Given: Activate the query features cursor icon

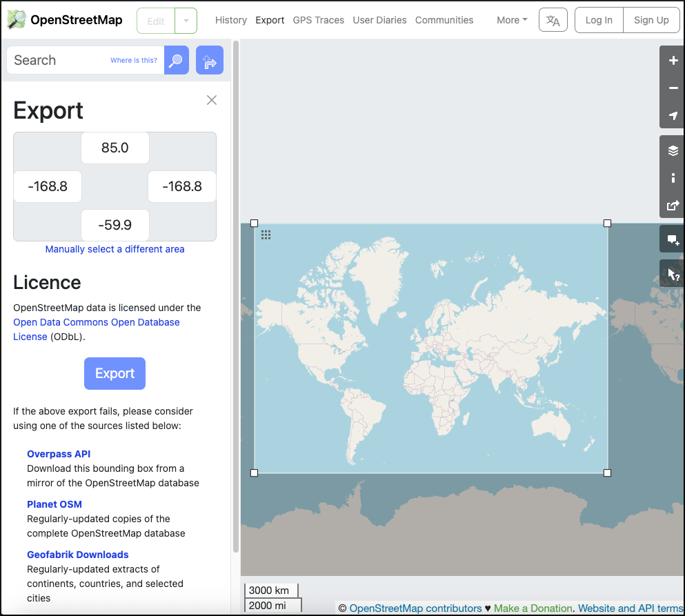Looking at the screenshot, I should pyautogui.click(x=673, y=275).
